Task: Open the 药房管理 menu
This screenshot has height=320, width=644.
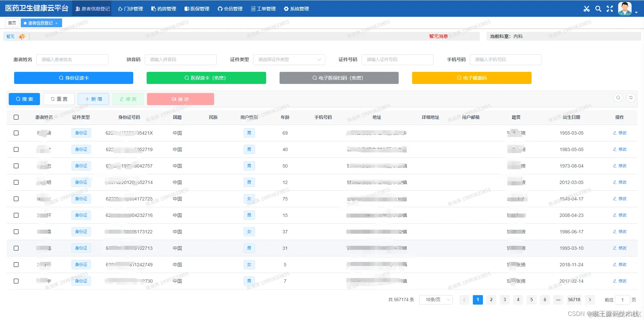Action: 164,9
